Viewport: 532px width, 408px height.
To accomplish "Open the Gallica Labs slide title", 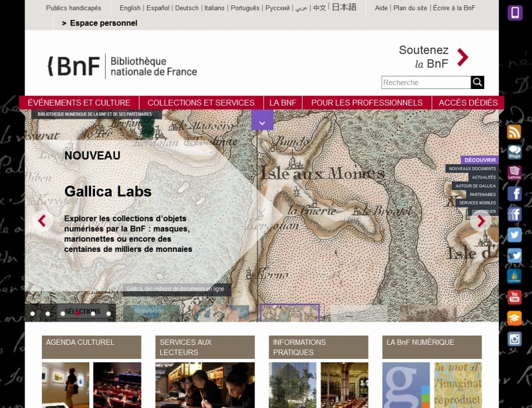I will pyautogui.click(x=108, y=191).
